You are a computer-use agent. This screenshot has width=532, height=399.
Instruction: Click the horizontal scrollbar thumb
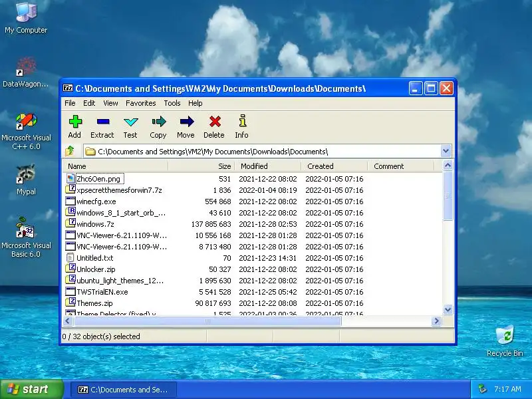pyautogui.click(x=207, y=321)
